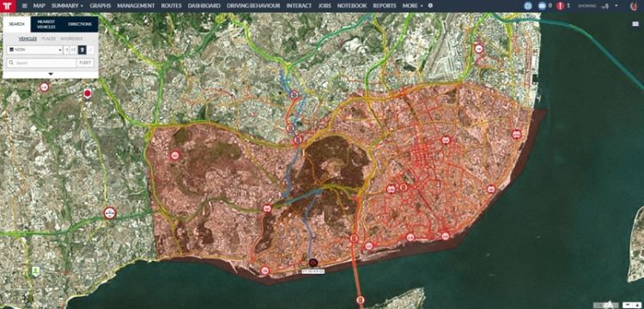Click the FLEET button
Screen dimensions: 644x309
click(86, 63)
